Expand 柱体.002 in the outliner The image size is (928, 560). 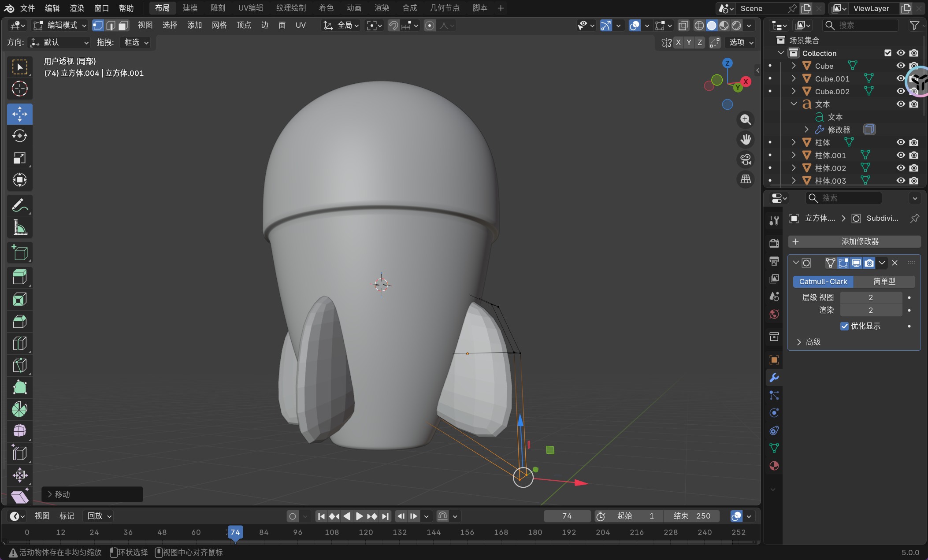point(794,168)
